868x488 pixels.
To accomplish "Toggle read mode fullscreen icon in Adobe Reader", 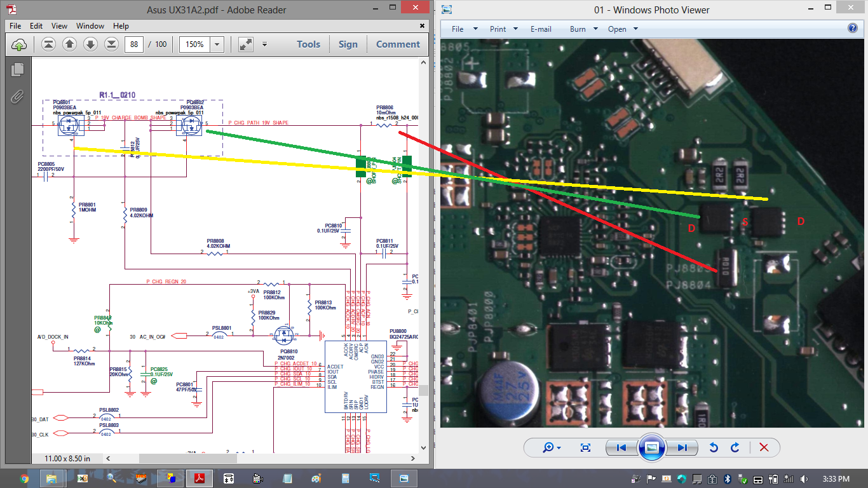I will click(x=245, y=44).
